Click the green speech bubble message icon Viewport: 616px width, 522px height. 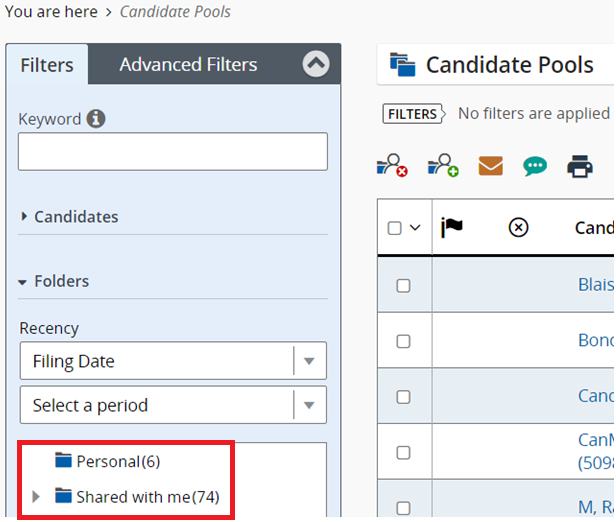click(x=535, y=166)
